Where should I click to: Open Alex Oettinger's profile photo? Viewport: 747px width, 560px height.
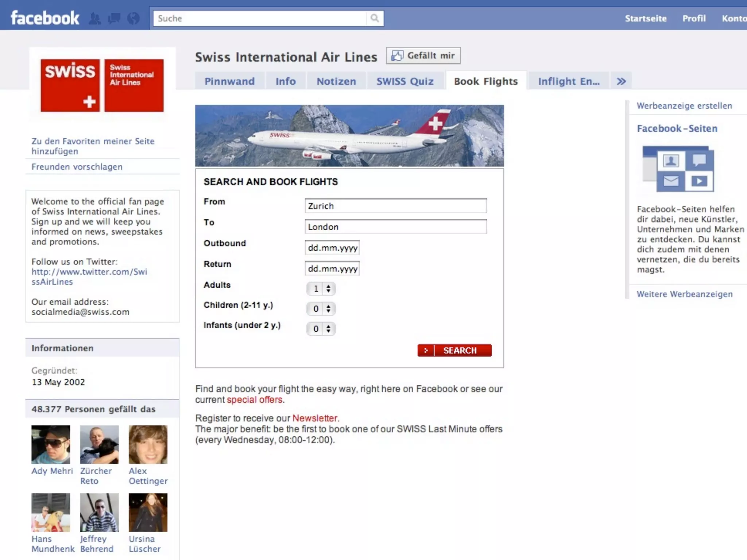tap(148, 444)
